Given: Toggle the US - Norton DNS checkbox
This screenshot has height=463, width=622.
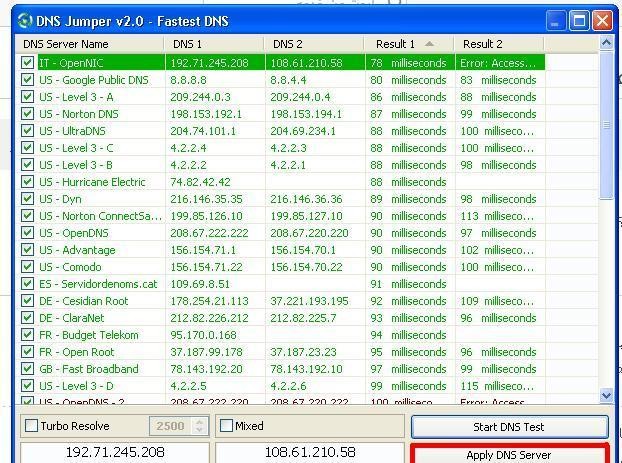Looking at the screenshot, I should [x=27, y=114].
